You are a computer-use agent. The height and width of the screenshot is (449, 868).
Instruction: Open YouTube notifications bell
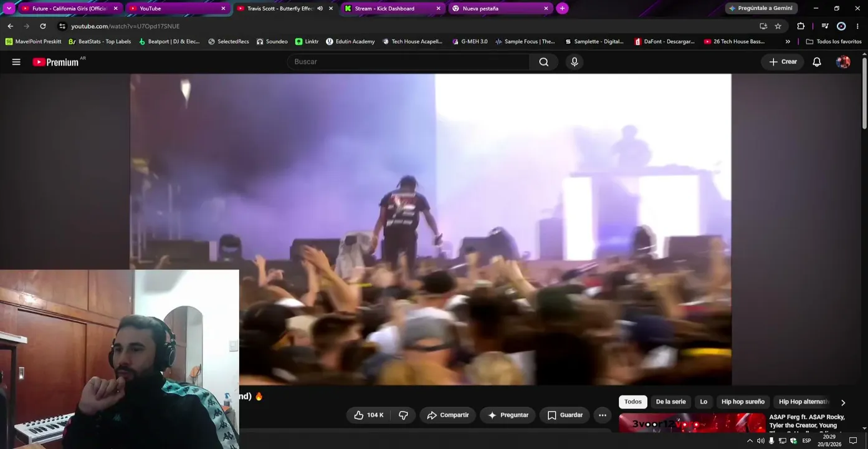click(817, 62)
